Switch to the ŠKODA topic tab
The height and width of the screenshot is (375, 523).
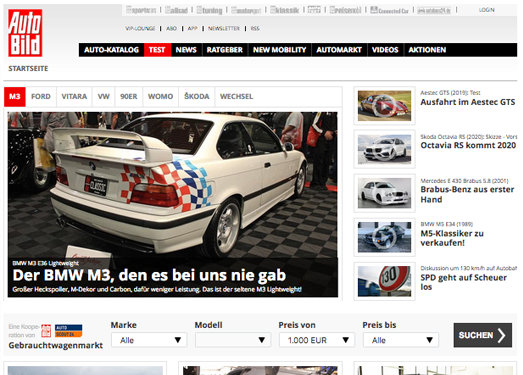tap(197, 96)
